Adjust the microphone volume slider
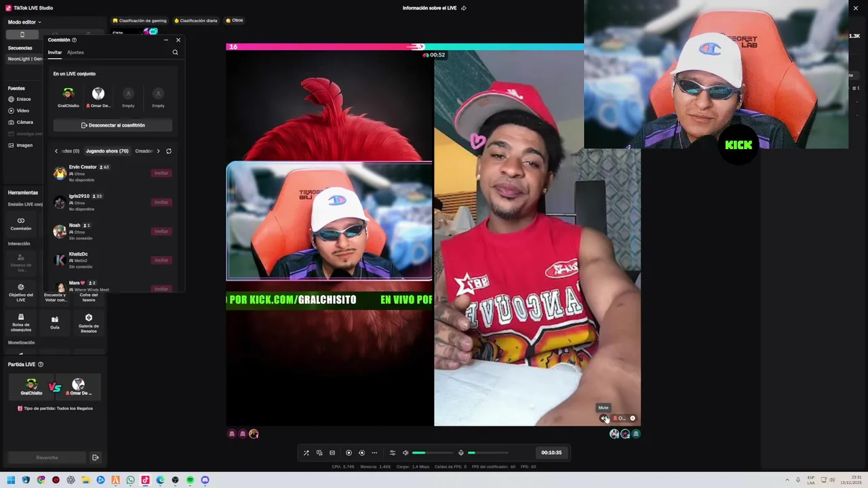 488,453
